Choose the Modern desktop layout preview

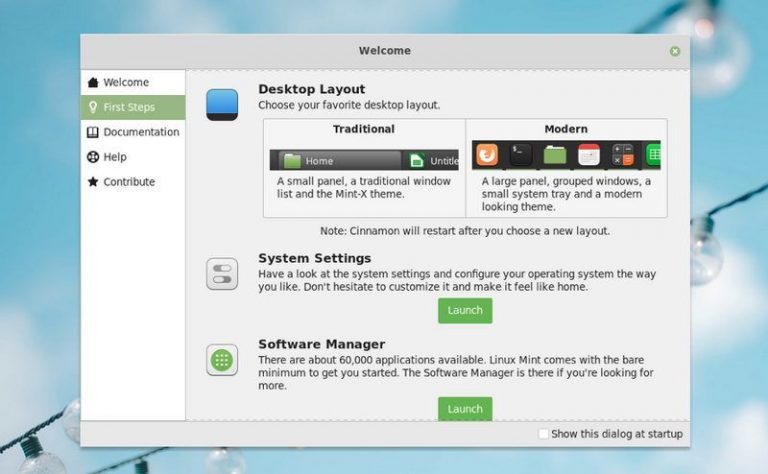[566, 155]
